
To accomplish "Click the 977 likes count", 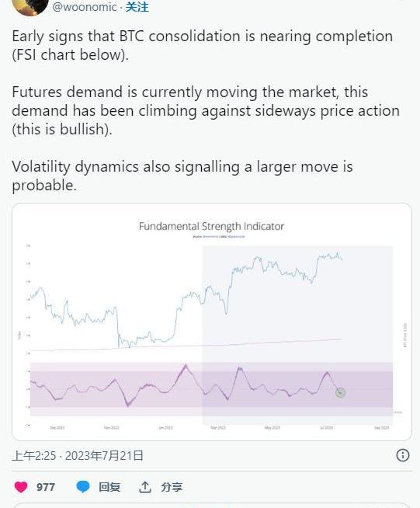I will point(45,487).
